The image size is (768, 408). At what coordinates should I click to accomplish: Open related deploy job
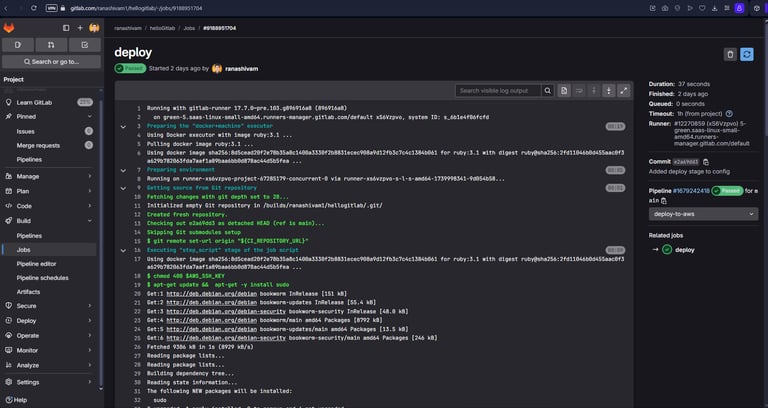point(684,250)
